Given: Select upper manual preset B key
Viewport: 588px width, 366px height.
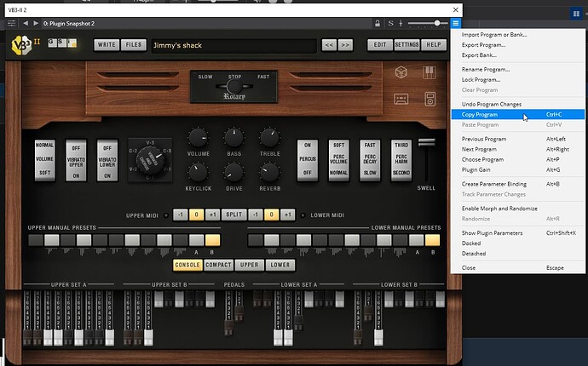Looking at the screenshot, I should pyautogui.click(x=213, y=240).
